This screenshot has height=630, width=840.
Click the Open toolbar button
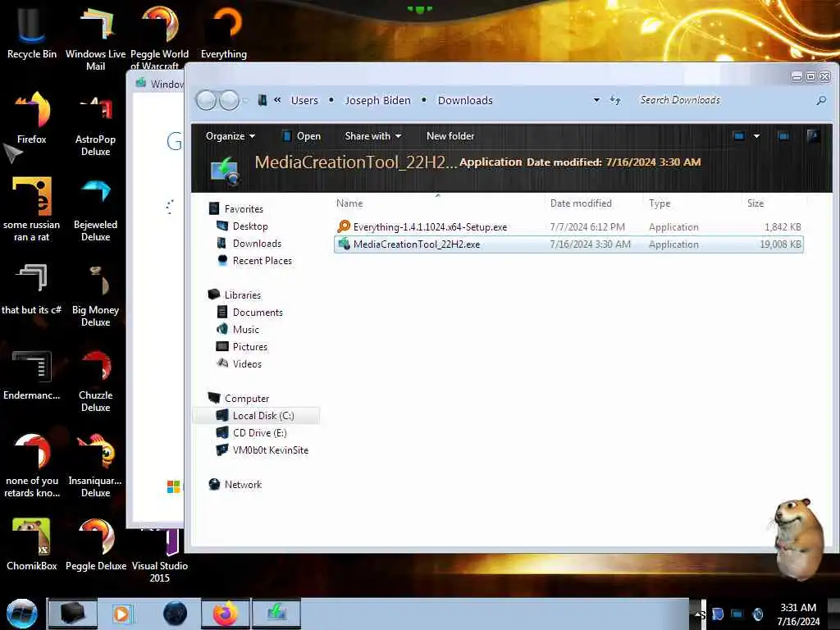click(301, 136)
